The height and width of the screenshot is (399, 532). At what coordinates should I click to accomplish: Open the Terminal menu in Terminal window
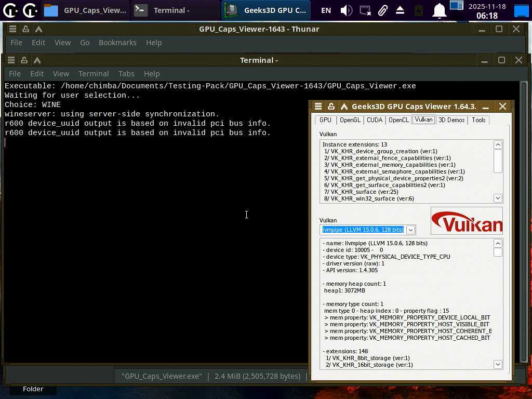(94, 74)
